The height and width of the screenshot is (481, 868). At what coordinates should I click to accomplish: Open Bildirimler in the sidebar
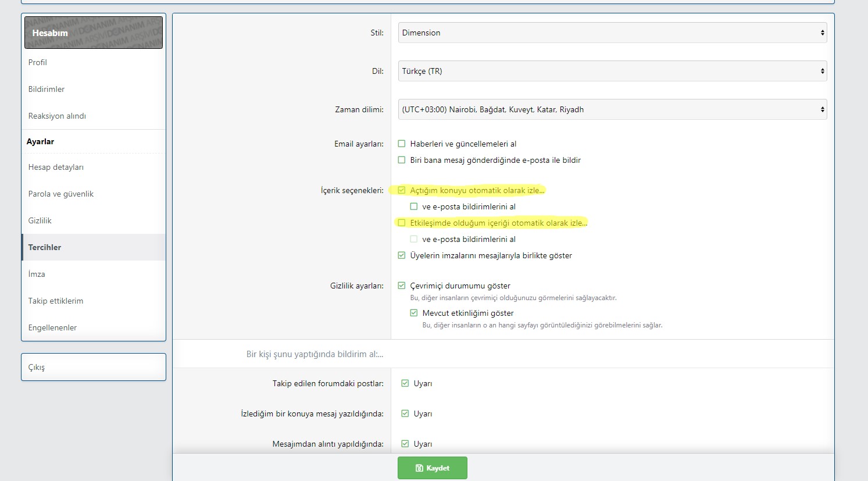coord(94,89)
